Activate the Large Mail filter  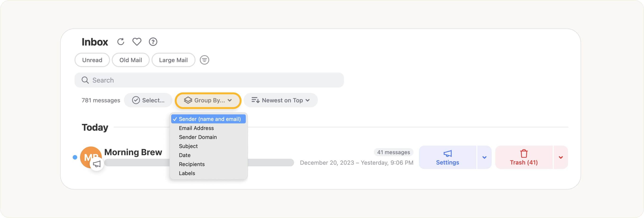point(173,60)
